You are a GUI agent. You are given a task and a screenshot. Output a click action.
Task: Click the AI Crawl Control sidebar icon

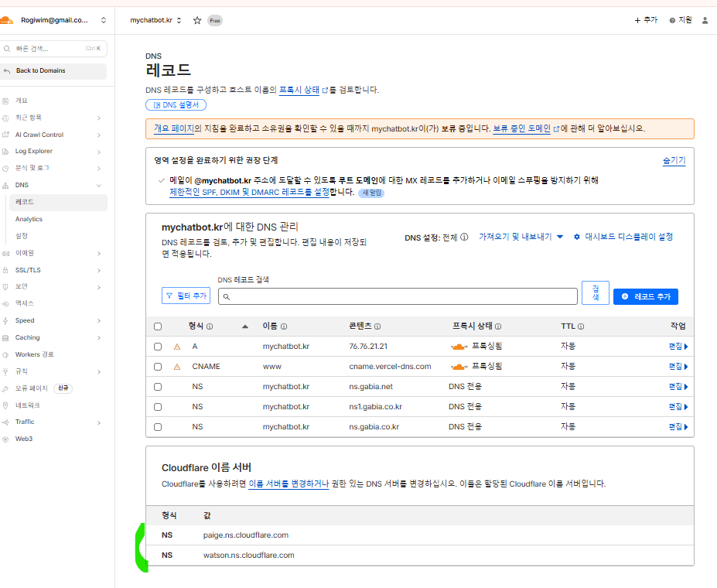pyautogui.click(x=5, y=135)
